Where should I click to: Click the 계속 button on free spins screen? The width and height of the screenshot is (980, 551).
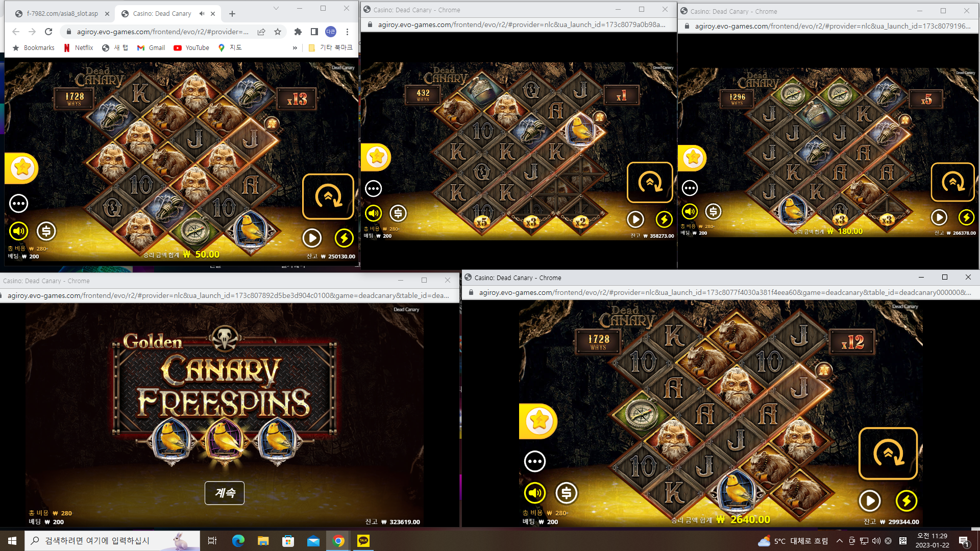click(225, 493)
